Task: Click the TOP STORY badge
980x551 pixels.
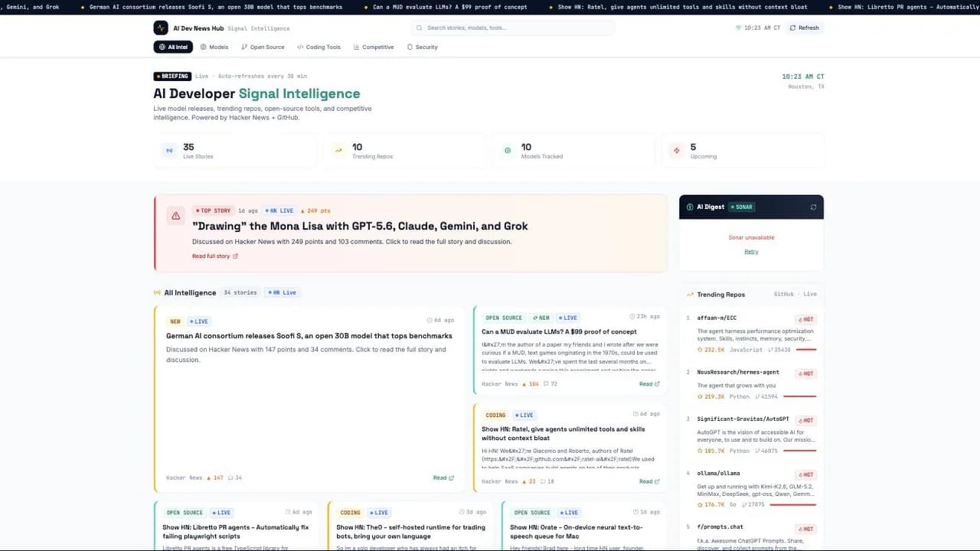Action: pos(213,210)
